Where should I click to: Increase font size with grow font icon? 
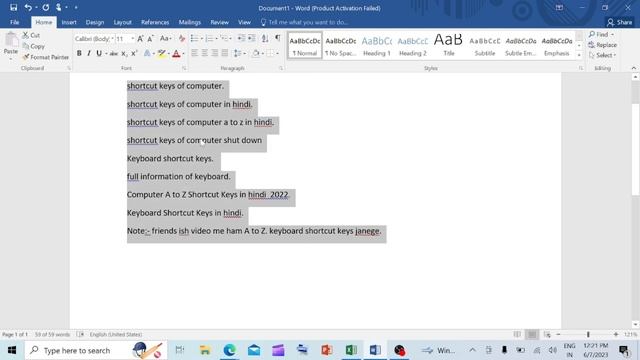coord(140,39)
